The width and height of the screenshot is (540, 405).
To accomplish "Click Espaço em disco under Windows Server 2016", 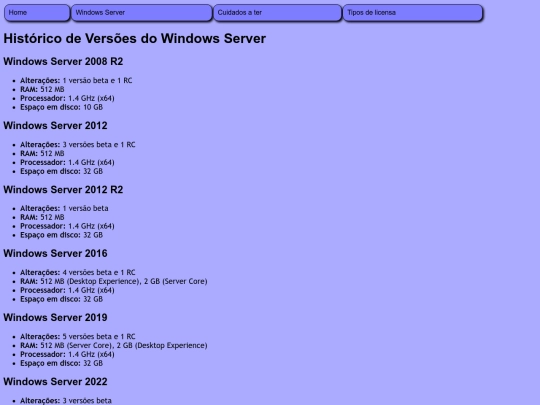I will [x=62, y=299].
